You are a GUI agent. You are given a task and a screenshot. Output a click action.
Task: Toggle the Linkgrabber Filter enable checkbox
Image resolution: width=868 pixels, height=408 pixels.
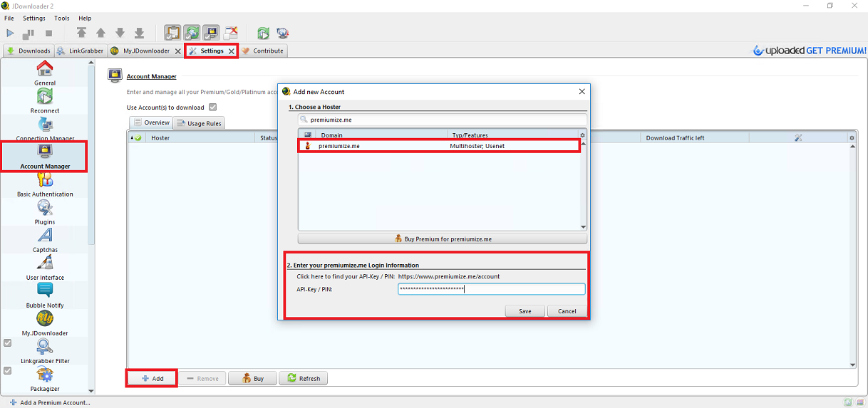pyautogui.click(x=8, y=343)
